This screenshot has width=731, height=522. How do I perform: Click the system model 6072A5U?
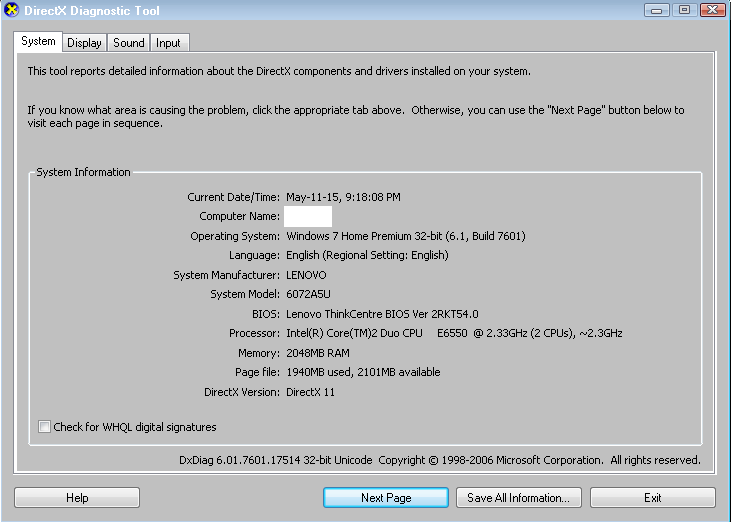[308, 295]
